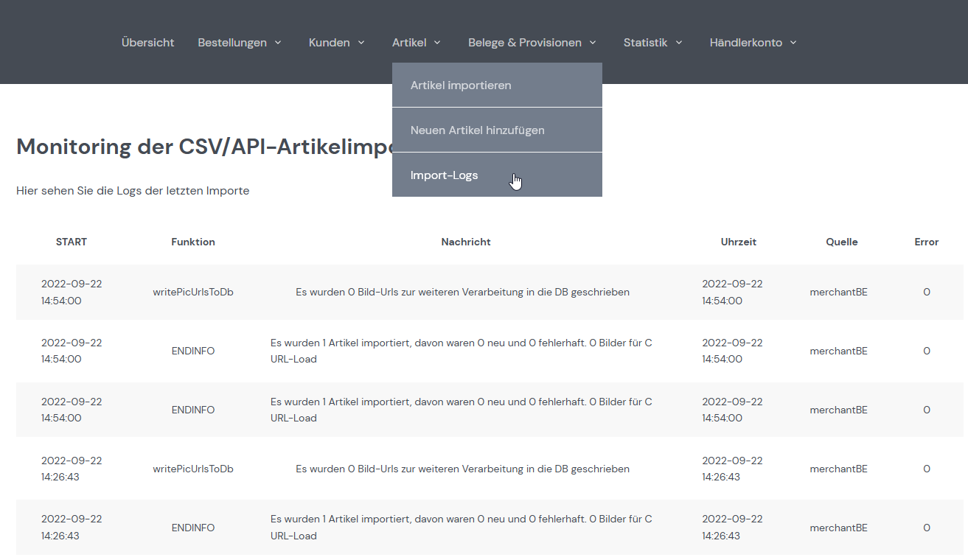Click Uhrzeit timestamp 14:26:43 in last row
Screen dimensions: 968x560
(x=732, y=528)
